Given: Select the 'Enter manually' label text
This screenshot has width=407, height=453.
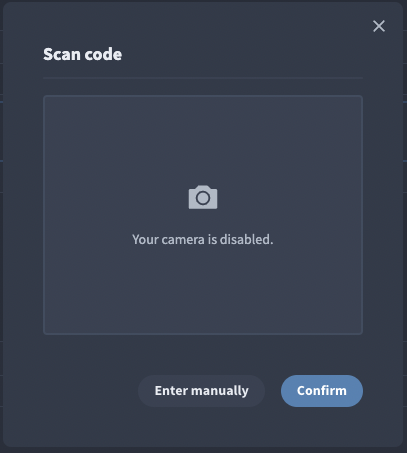Looking at the screenshot, I should tap(201, 391).
